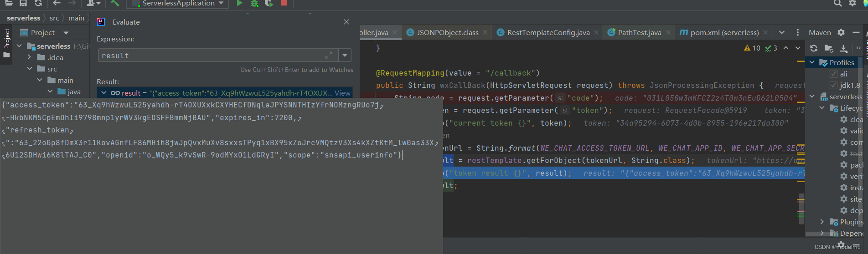
Task: Click the editor vertical scrollbar thumb
Action: [x=801, y=209]
